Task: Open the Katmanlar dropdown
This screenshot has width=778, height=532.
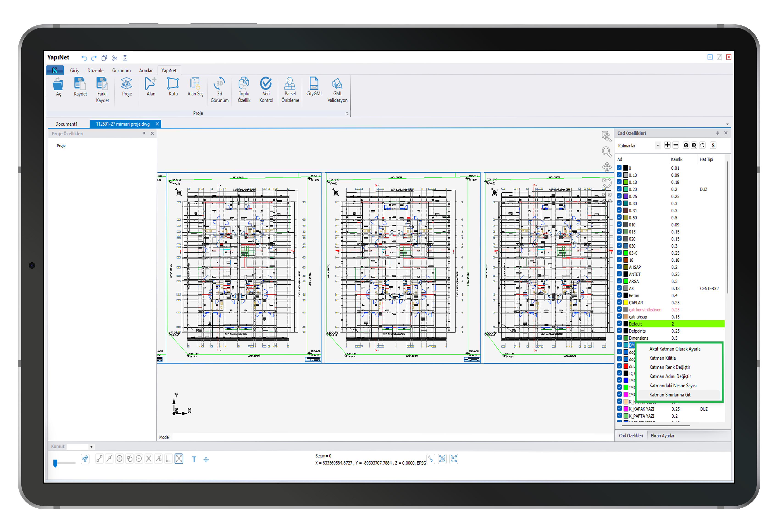Action: [x=658, y=146]
